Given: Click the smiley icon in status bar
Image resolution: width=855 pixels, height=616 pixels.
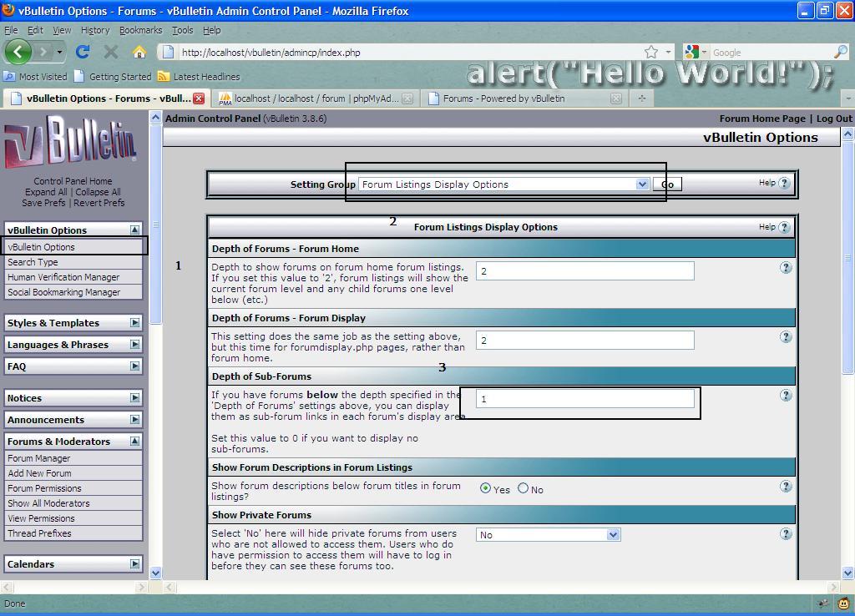Looking at the screenshot, I should pyautogui.click(x=843, y=603).
